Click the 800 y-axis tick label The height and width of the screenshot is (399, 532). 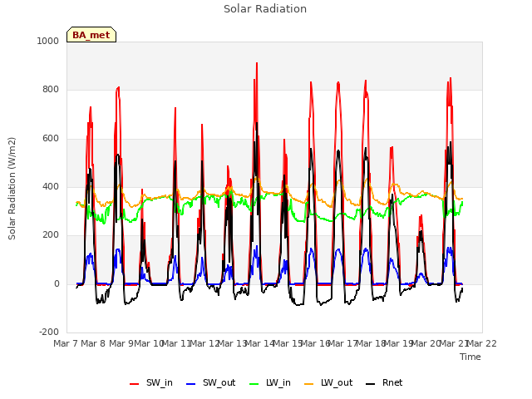[51, 90]
